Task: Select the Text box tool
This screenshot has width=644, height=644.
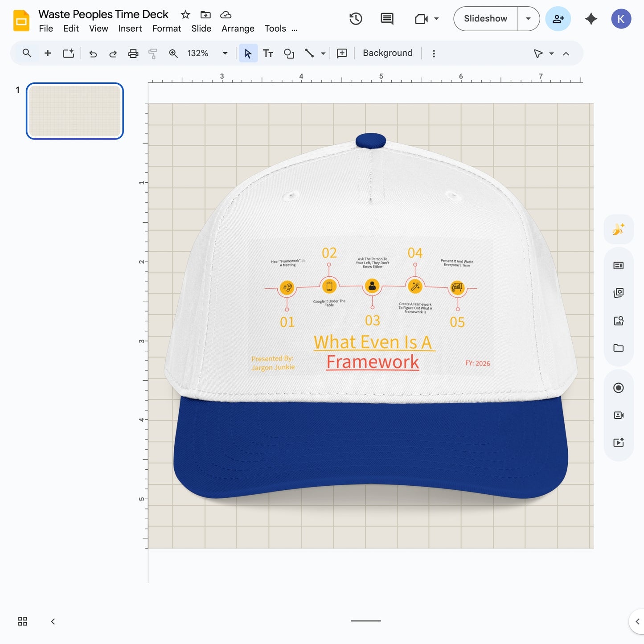Action: [x=268, y=53]
